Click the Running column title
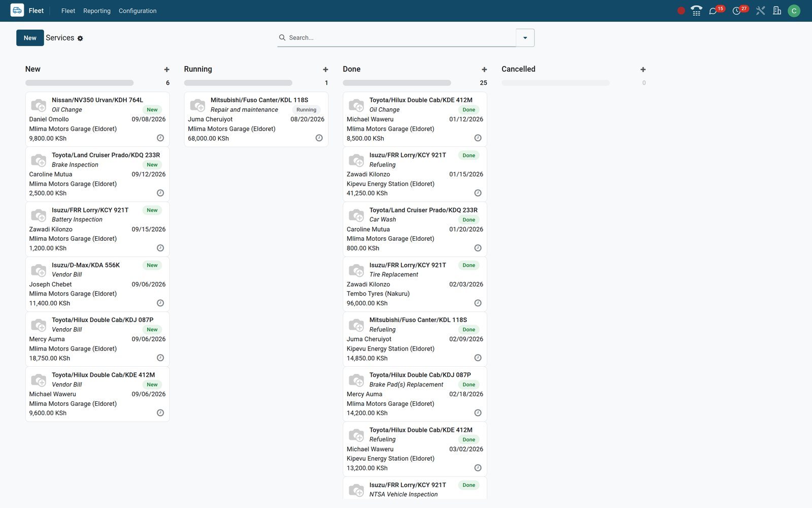 click(198, 69)
